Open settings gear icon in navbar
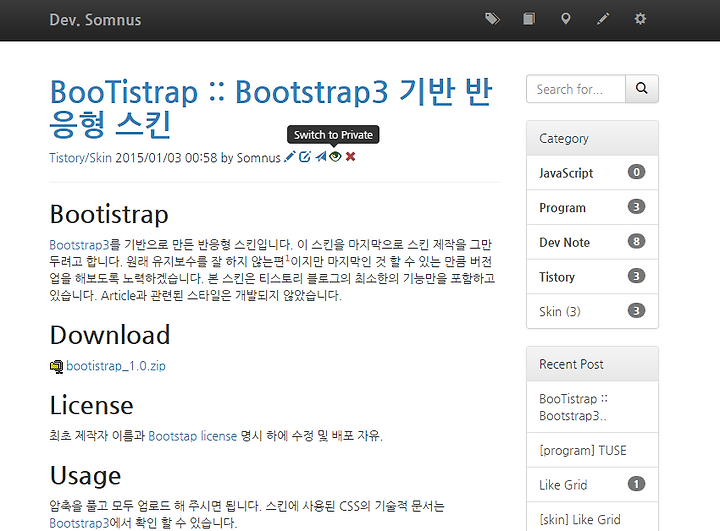The image size is (720, 531). [x=640, y=19]
